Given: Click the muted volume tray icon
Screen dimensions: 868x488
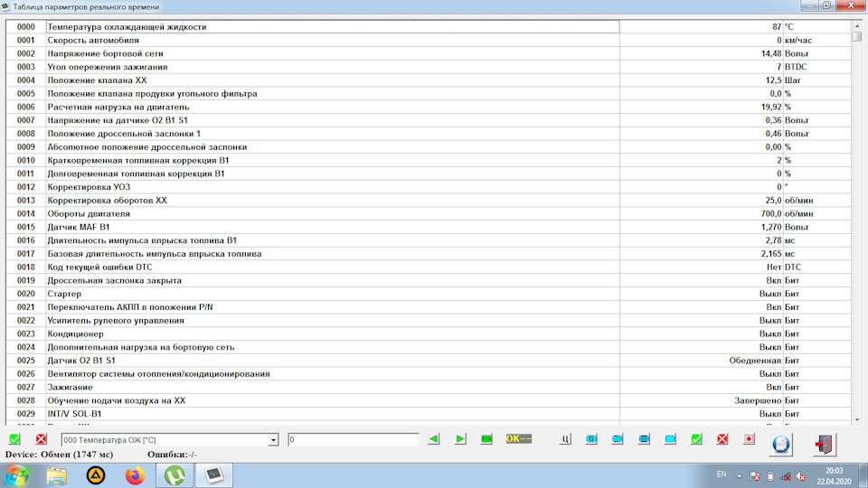Looking at the screenshot, I should pyautogui.click(x=800, y=476).
